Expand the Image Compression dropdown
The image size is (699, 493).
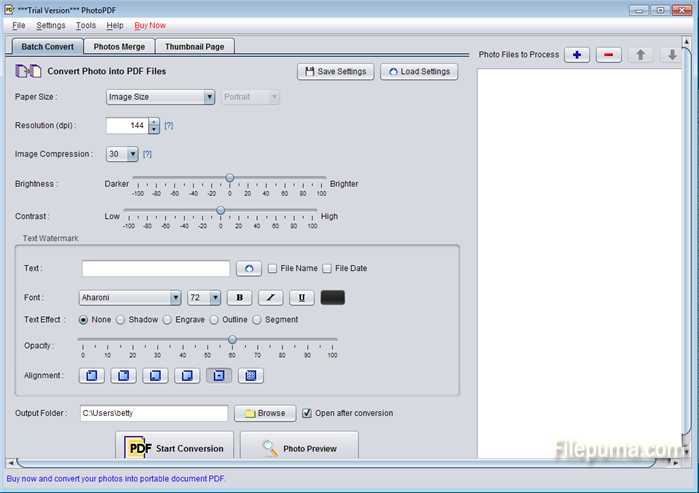tap(132, 154)
